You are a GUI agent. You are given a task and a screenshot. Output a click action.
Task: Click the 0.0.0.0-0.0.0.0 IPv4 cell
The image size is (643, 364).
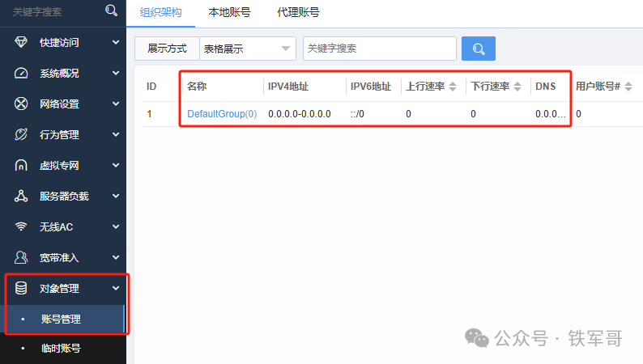[x=300, y=114]
